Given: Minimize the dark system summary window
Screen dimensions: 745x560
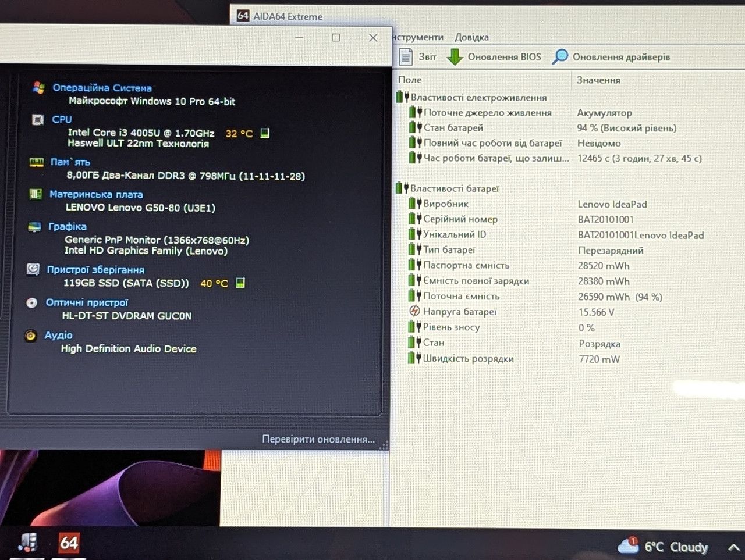Looking at the screenshot, I should (299, 37).
